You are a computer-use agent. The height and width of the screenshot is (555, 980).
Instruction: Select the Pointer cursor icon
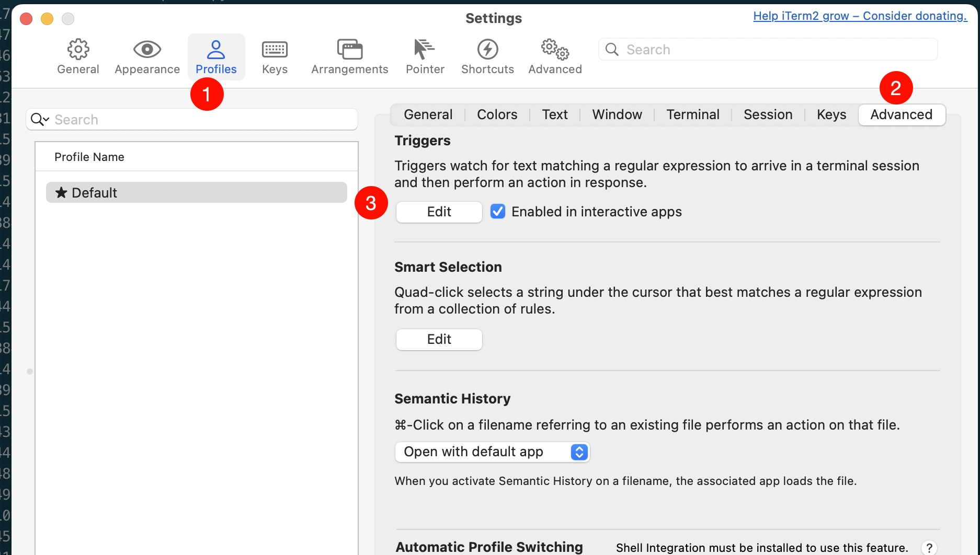tap(424, 49)
